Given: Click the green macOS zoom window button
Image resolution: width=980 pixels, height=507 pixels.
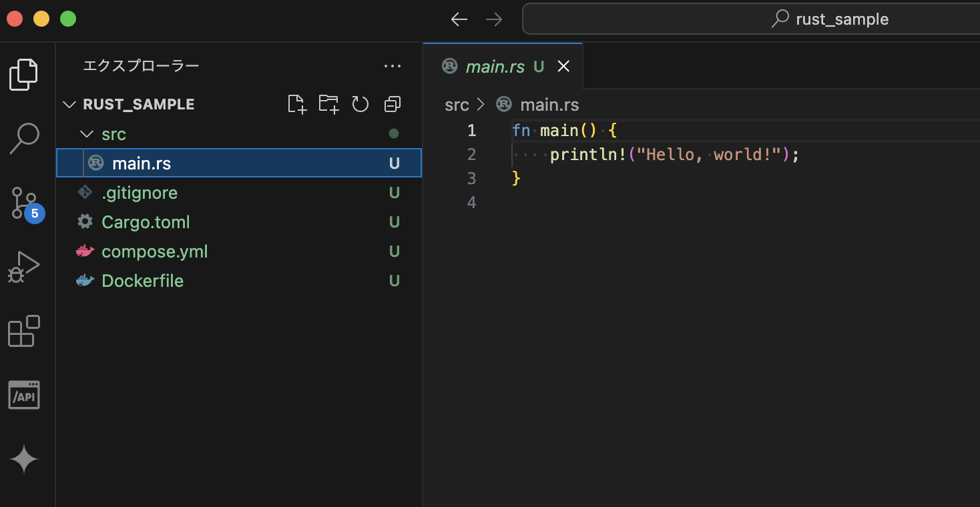Looking at the screenshot, I should (x=68, y=19).
